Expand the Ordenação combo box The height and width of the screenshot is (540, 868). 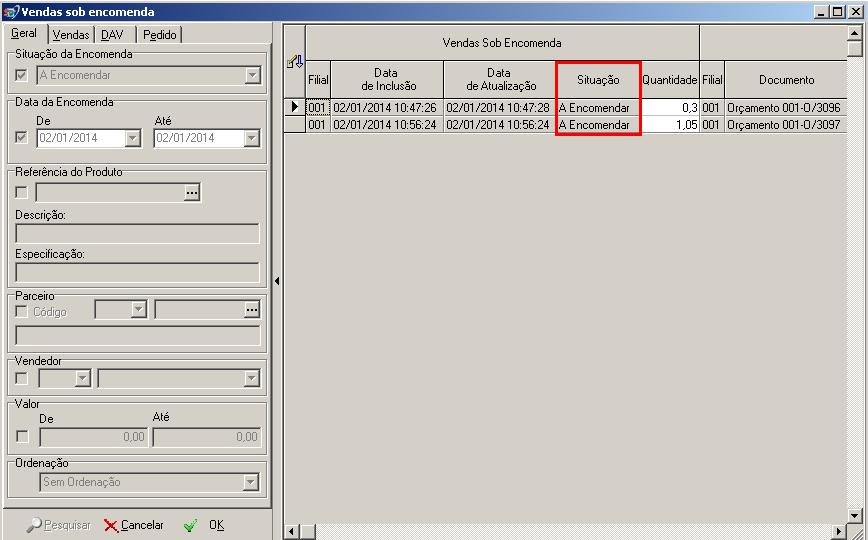tap(250, 482)
